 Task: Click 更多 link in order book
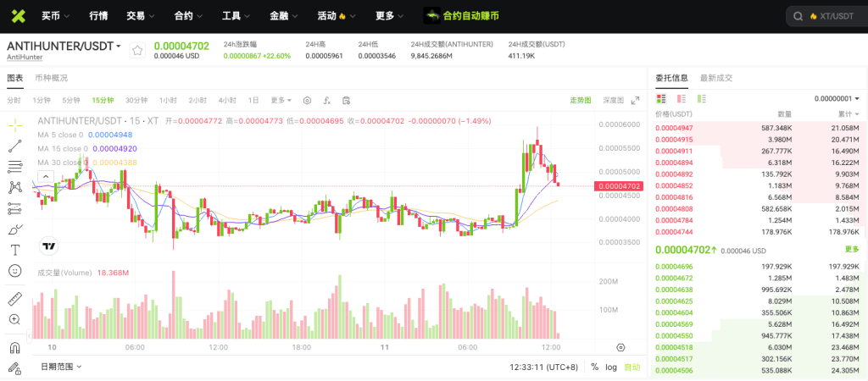852,250
